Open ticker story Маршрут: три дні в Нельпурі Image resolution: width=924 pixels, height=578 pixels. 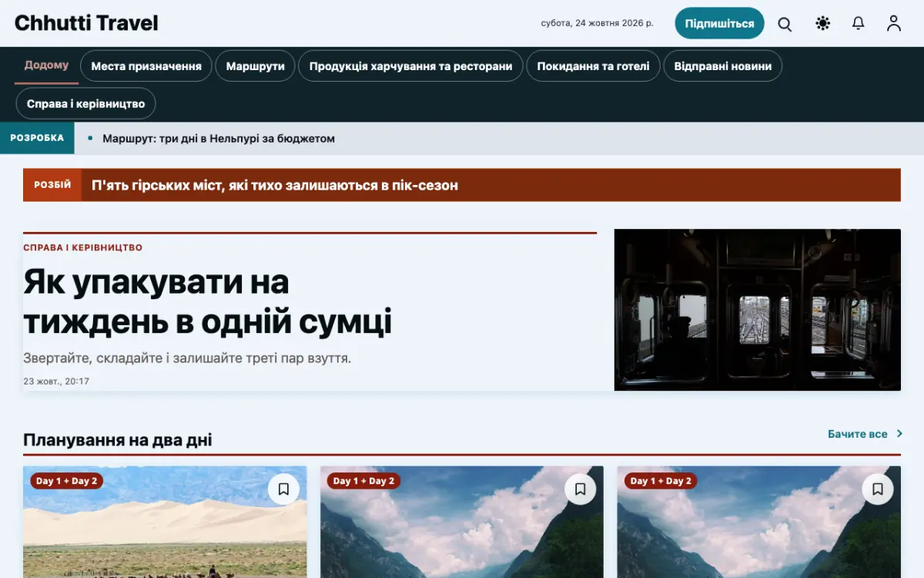pyautogui.click(x=219, y=139)
